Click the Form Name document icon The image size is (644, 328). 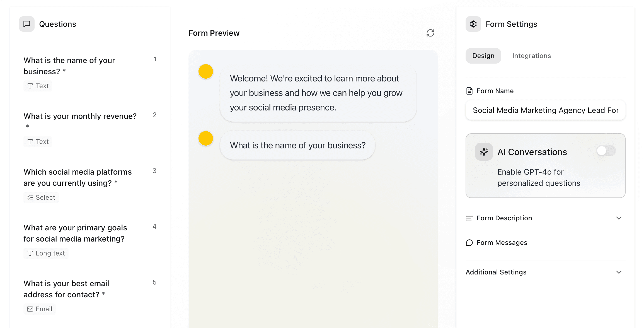pos(469,91)
